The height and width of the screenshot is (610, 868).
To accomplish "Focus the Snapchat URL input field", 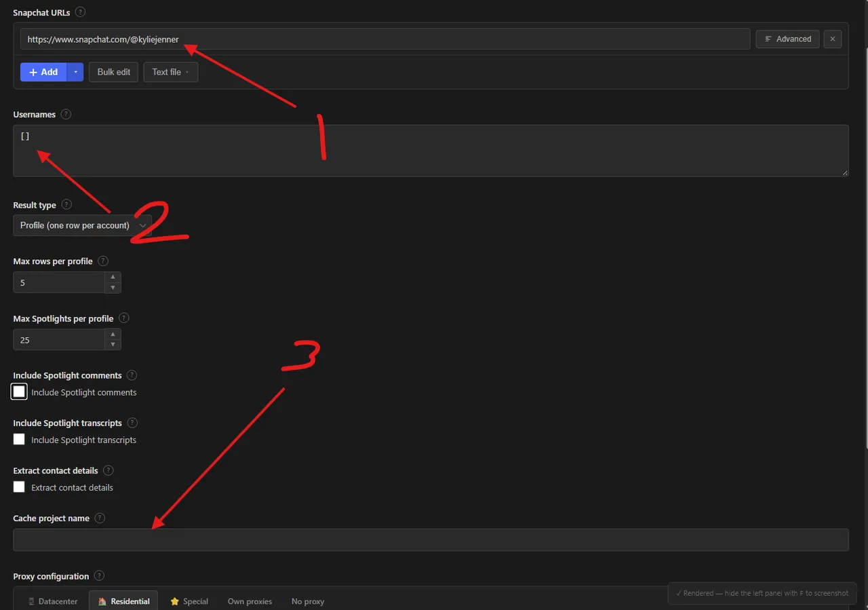I will point(385,39).
